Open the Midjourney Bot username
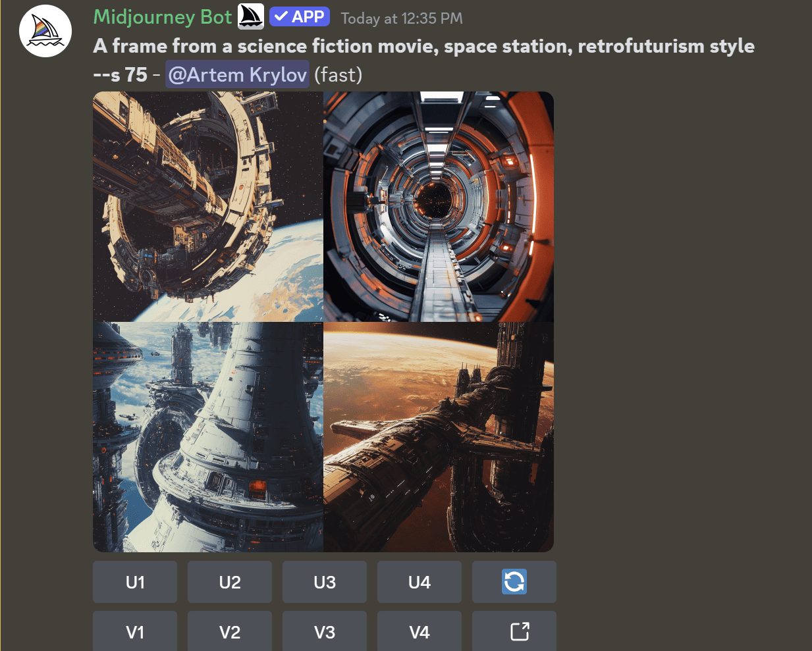Viewport: 812px width, 651px height. (163, 16)
